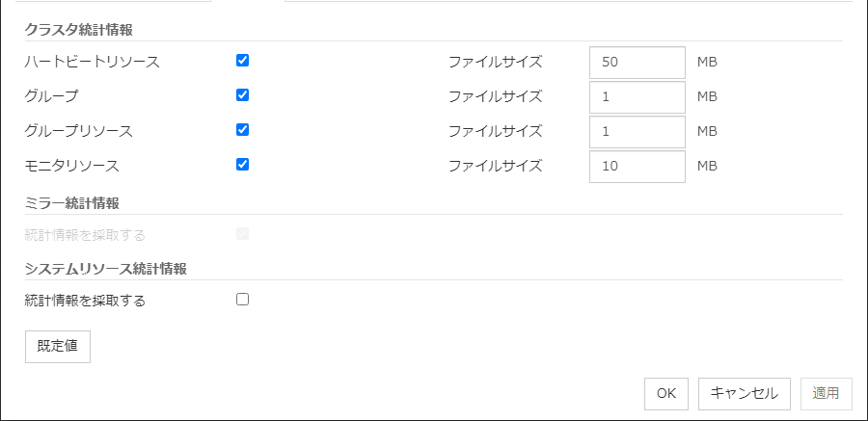868x421 pixels.
Task: Toggle the ハートビートリソース checkbox
Action: point(242,61)
